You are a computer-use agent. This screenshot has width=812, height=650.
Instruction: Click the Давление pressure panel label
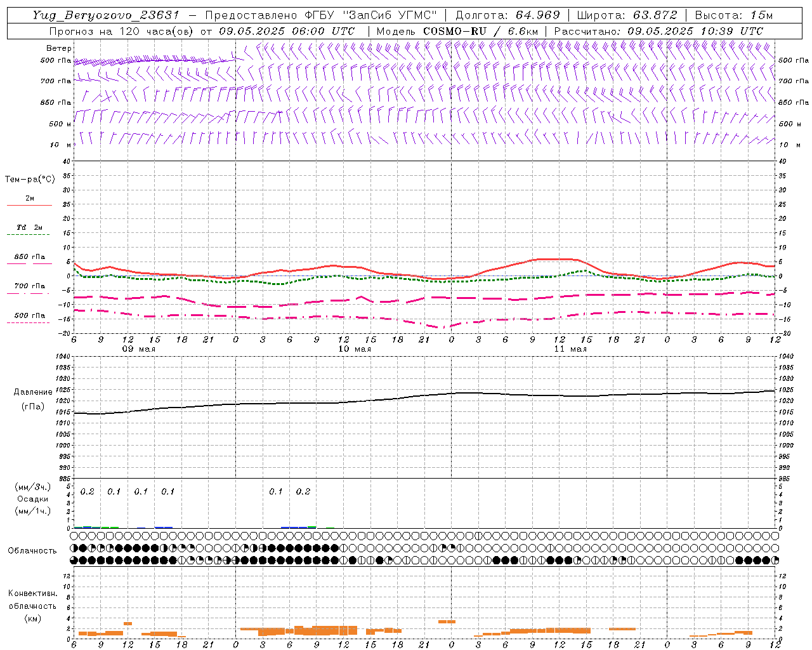[33, 392]
